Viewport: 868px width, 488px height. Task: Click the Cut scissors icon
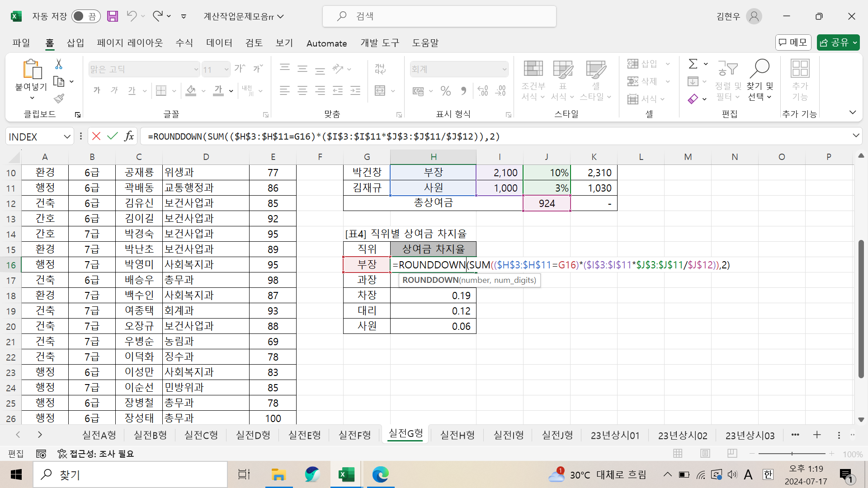(59, 64)
